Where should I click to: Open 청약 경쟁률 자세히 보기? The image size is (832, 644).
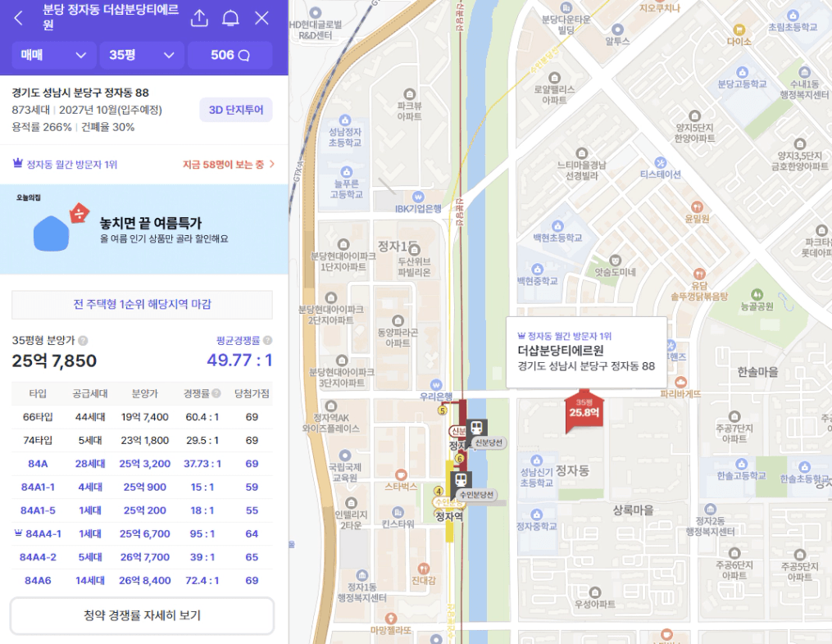point(142,615)
